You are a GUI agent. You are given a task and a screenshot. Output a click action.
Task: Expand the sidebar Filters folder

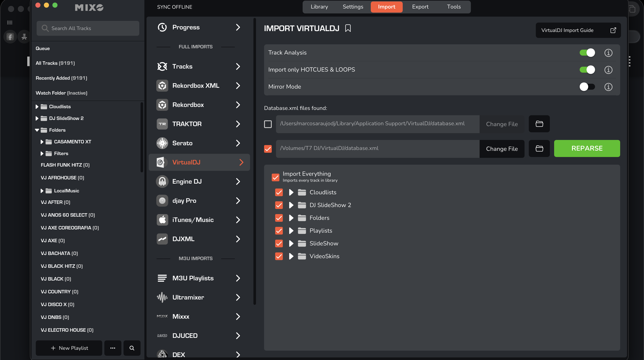point(42,154)
